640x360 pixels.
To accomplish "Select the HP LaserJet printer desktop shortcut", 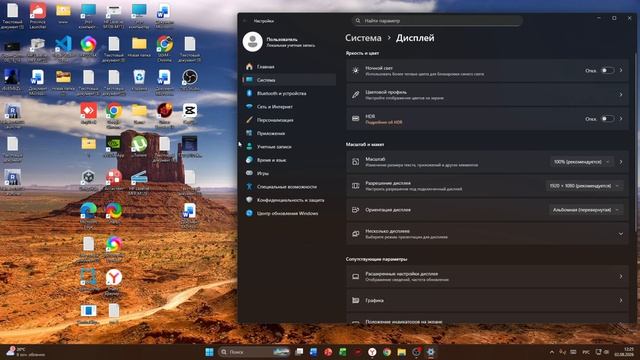I will click(113, 15).
